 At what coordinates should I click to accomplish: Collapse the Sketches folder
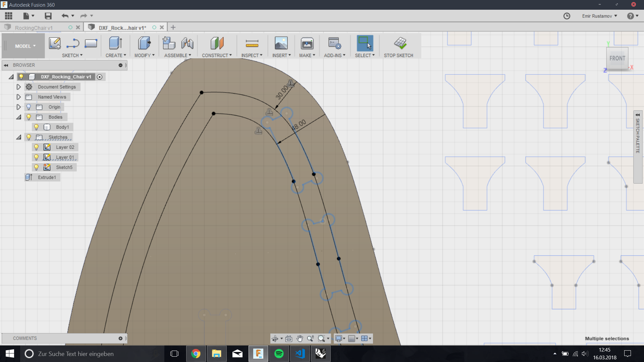tap(19, 137)
